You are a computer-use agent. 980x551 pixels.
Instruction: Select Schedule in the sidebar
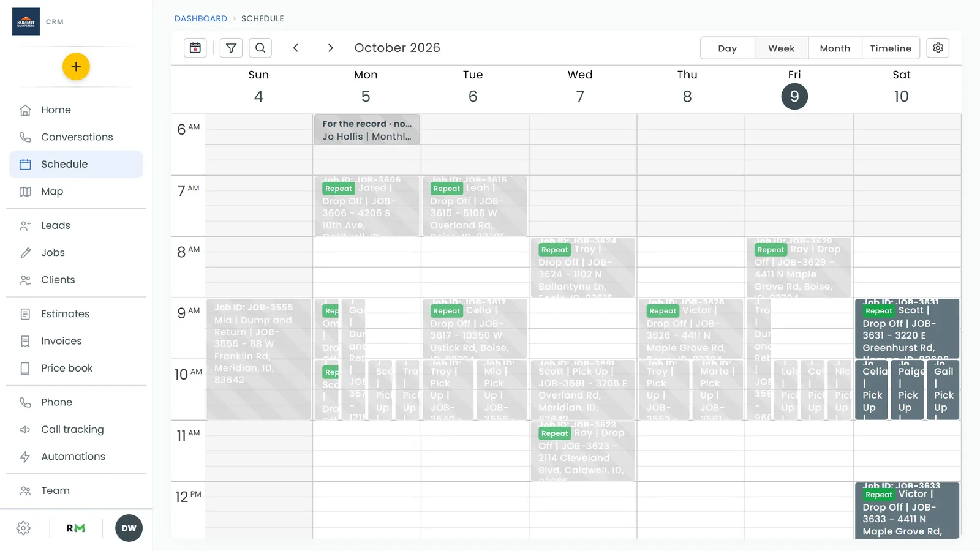76,164
